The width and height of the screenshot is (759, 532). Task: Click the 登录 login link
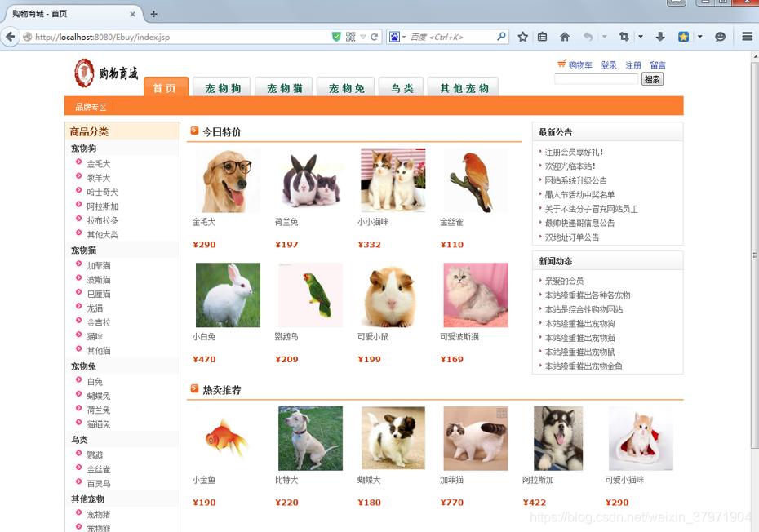609,64
